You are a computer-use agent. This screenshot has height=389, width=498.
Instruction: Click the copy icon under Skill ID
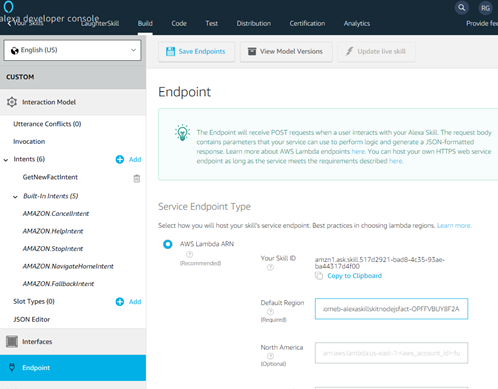click(x=319, y=276)
